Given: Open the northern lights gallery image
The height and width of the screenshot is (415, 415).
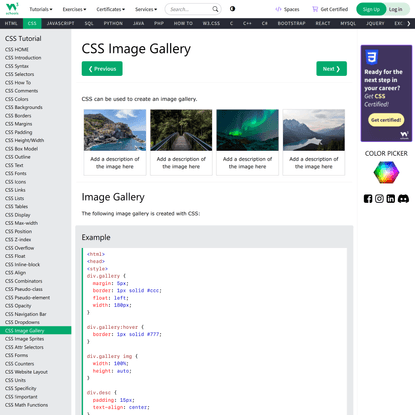Looking at the screenshot, I should coord(247,130).
